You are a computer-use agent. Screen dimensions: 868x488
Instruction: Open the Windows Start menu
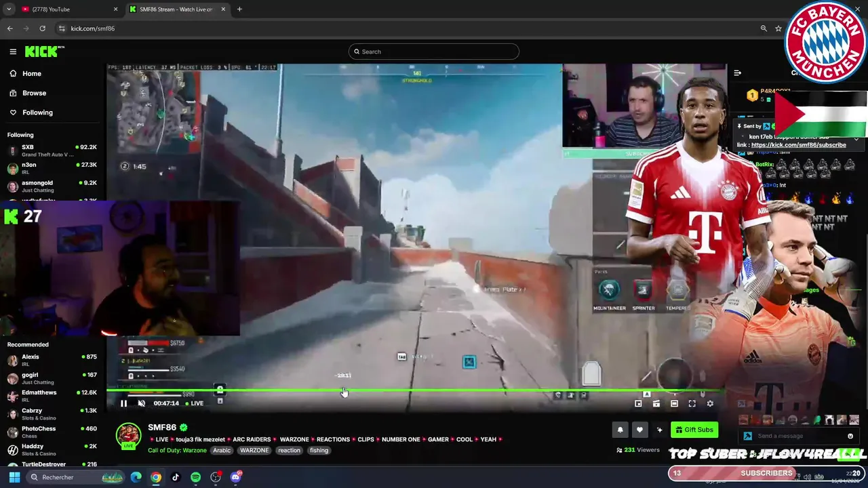(x=14, y=477)
